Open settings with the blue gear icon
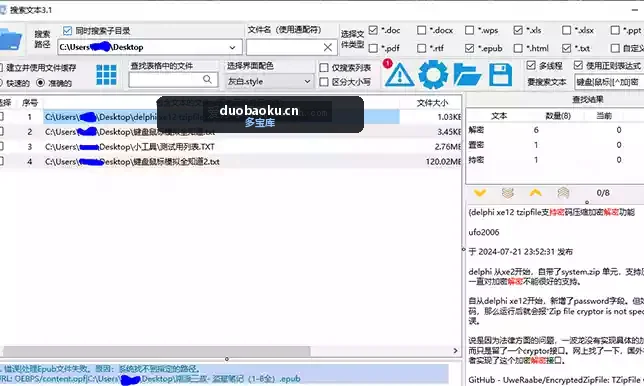644x386 pixels. pyautogui.click(x=433, y=75)
